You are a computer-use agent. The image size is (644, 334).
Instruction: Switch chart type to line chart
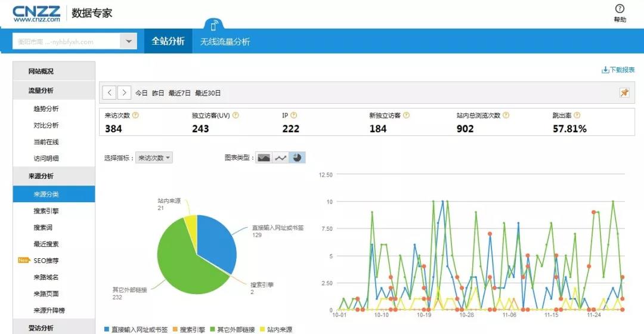pos(280,158)
